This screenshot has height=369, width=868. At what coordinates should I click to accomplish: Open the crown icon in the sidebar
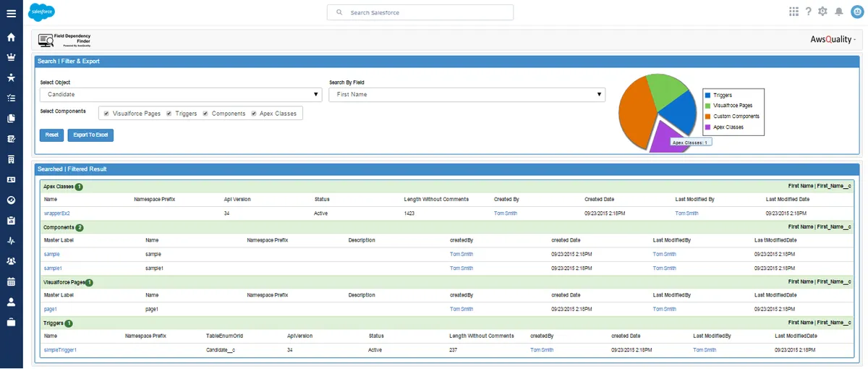[x=11, y=57]
